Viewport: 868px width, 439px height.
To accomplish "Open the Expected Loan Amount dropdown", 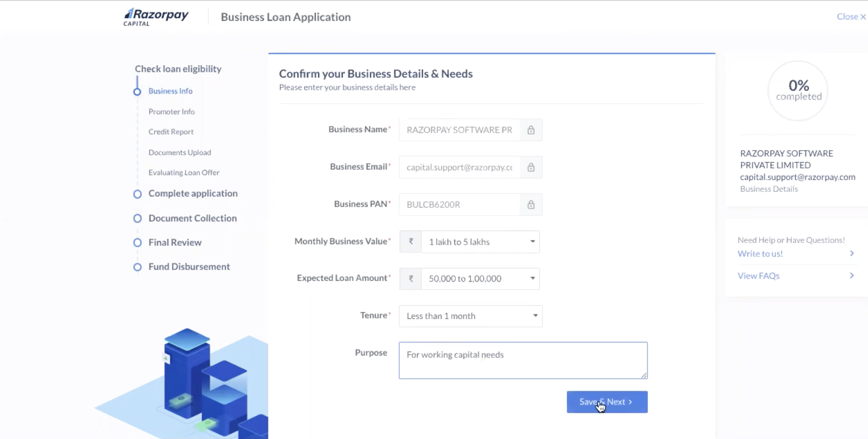I will click(x=480, y=279).
